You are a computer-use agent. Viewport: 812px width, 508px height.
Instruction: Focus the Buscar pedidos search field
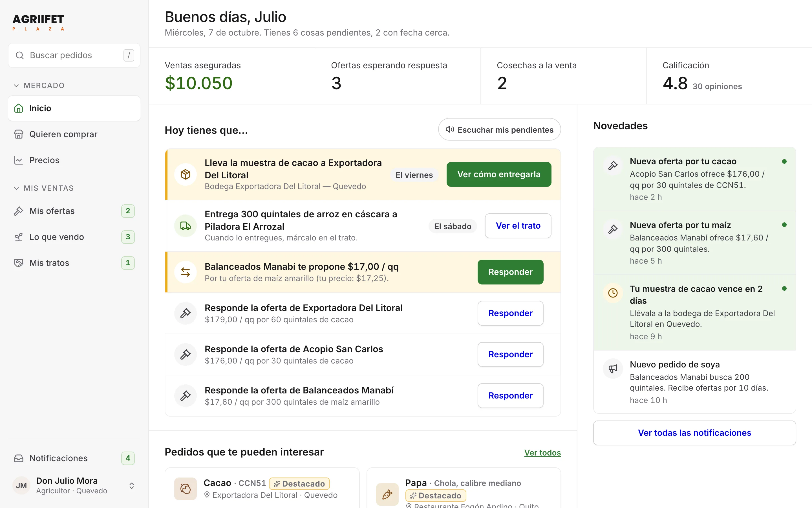click(74, 55)
